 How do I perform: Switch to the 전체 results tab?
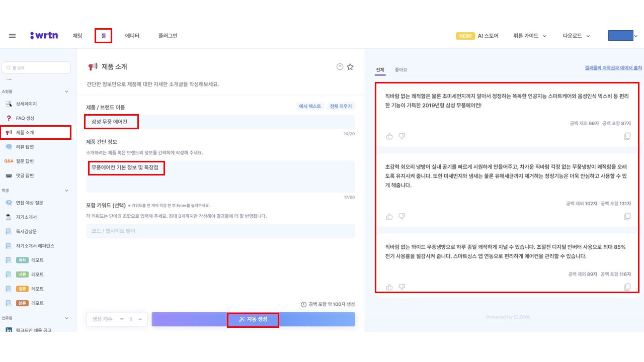[x=380, y=70]
